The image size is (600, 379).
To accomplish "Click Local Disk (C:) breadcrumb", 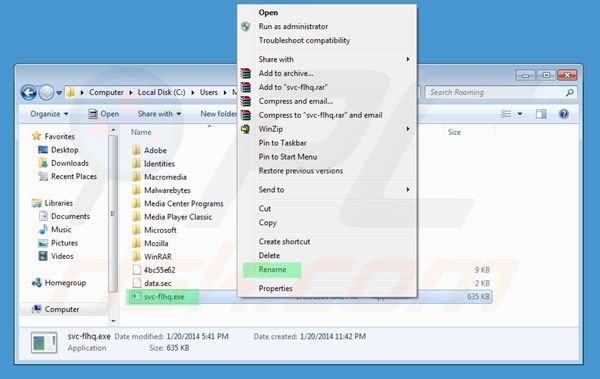I will [x=161, y=92].
